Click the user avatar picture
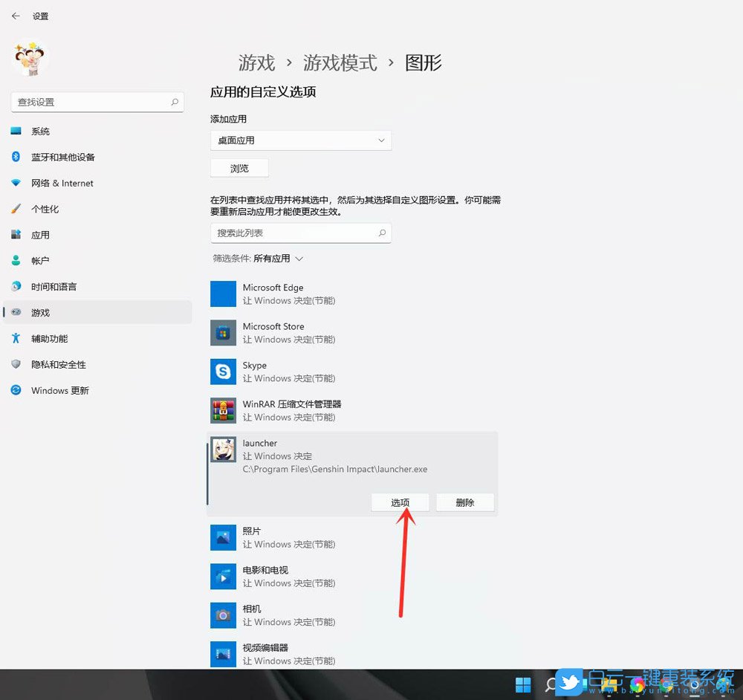The width and height of the screenshot is (743, 700). coord(30,57)
